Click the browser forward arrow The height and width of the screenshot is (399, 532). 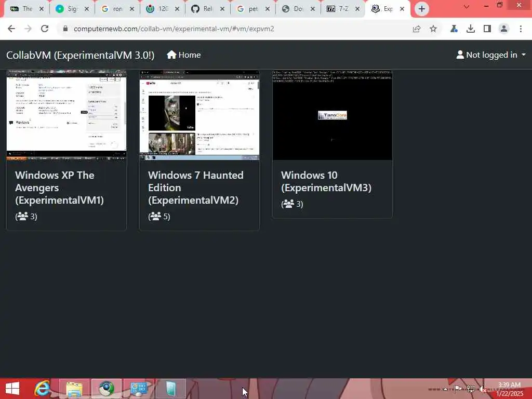tap(28, 29)
